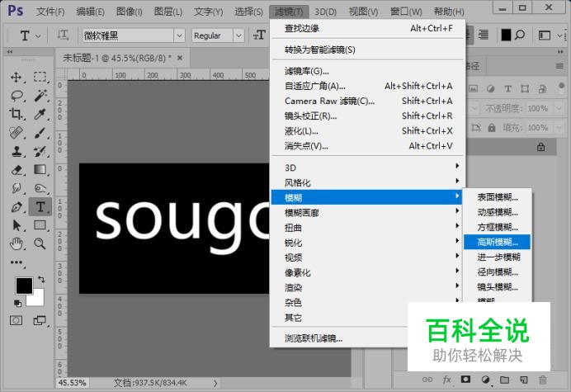
Task: Select the Crop tool
Action: pos(16,114)
